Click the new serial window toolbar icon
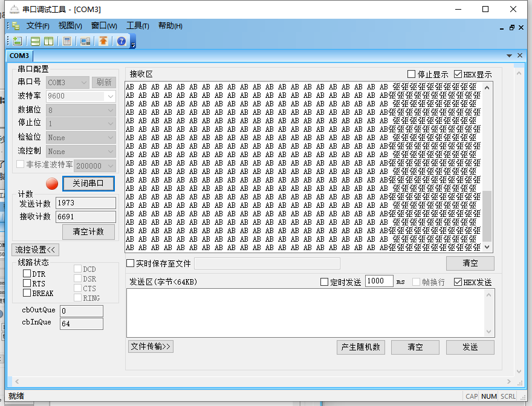Screen dimensions: 532x406 click(18, 41)
